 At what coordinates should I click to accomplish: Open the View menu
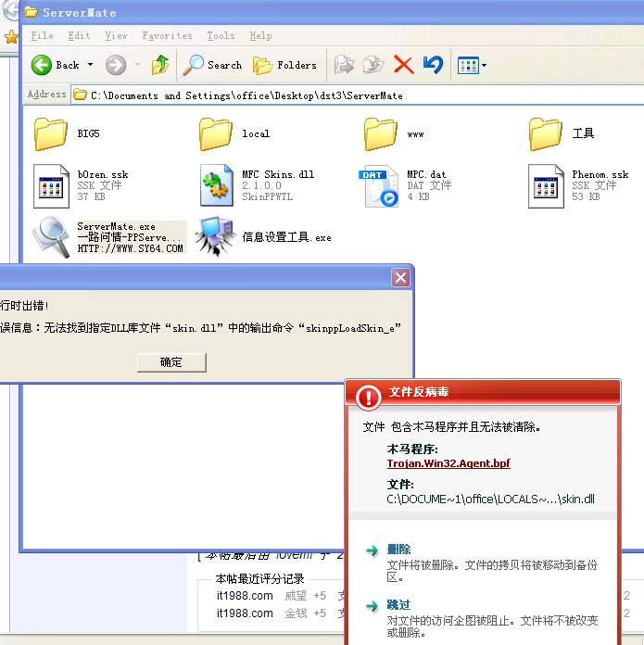116,36
